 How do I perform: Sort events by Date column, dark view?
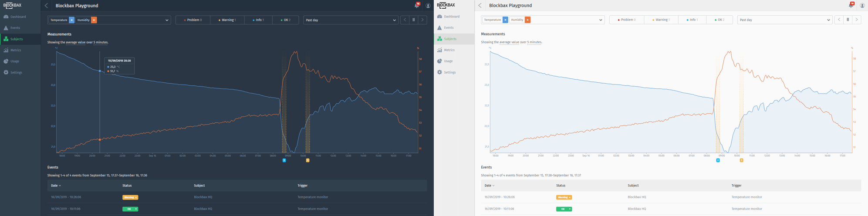click(56, 186)
